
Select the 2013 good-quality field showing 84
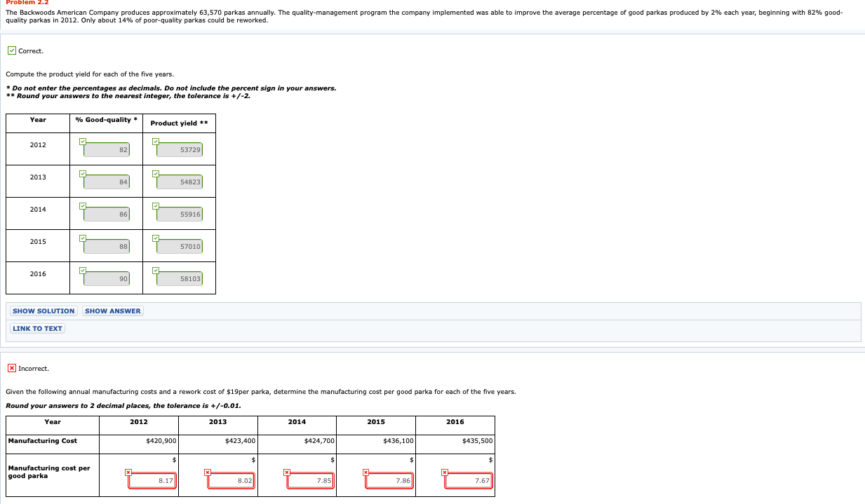[107, 182]
